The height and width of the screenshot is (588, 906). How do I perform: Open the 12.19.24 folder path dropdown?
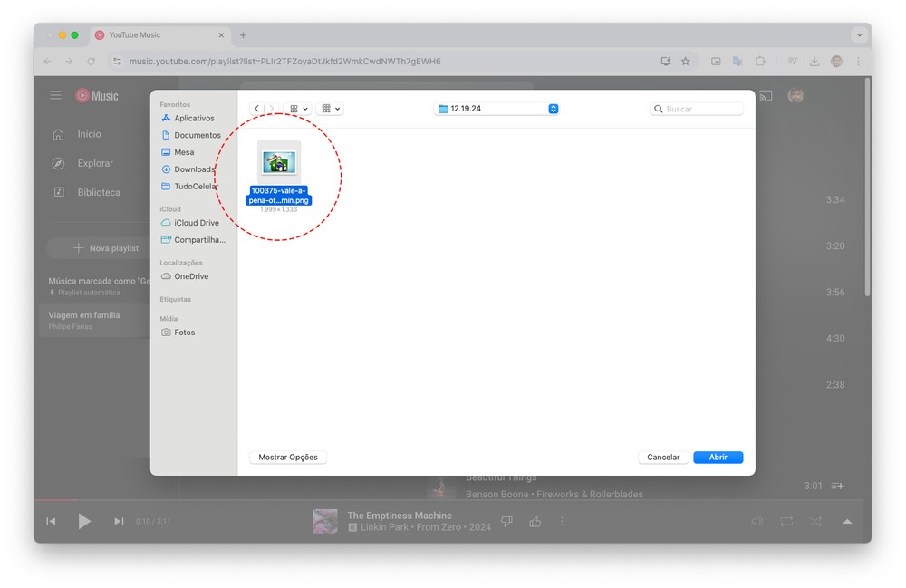[x=554, y=109]
